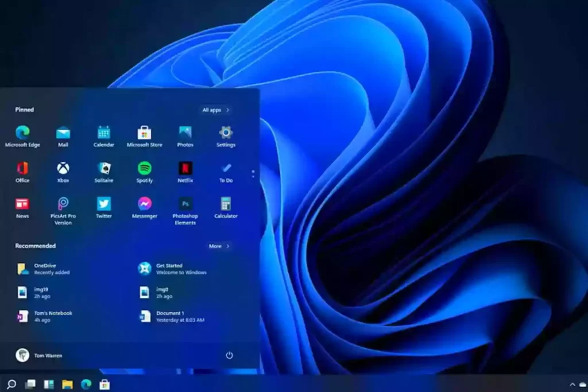Open the Widgets taskbar icon

click(x=49, y=384)
